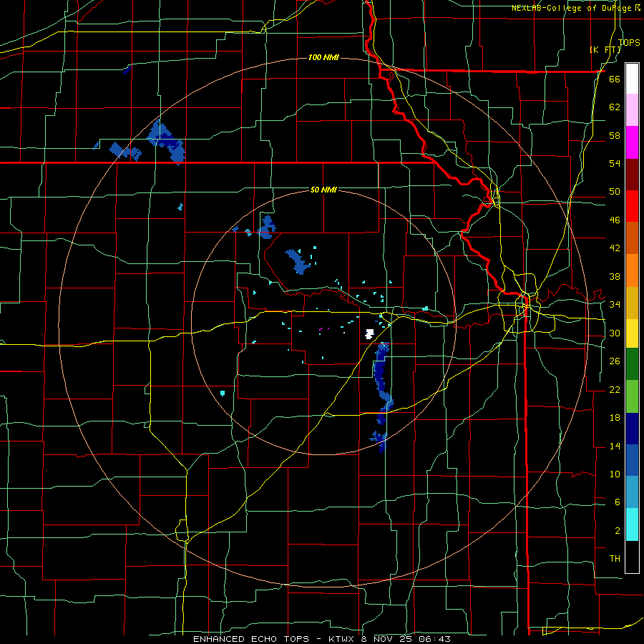Click the light pink legend swatch
Viewport: 644px width, 644px height.
pos(632,109)
